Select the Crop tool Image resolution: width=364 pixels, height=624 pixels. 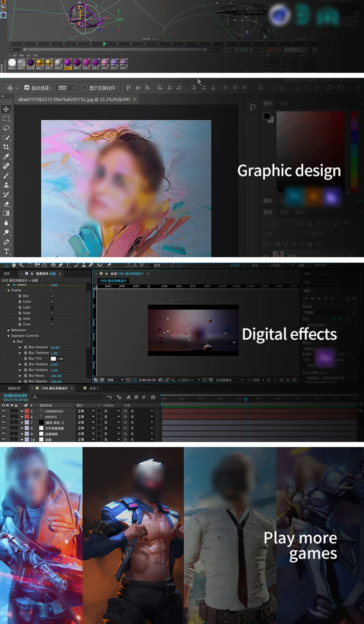click(x=6, y=147)
